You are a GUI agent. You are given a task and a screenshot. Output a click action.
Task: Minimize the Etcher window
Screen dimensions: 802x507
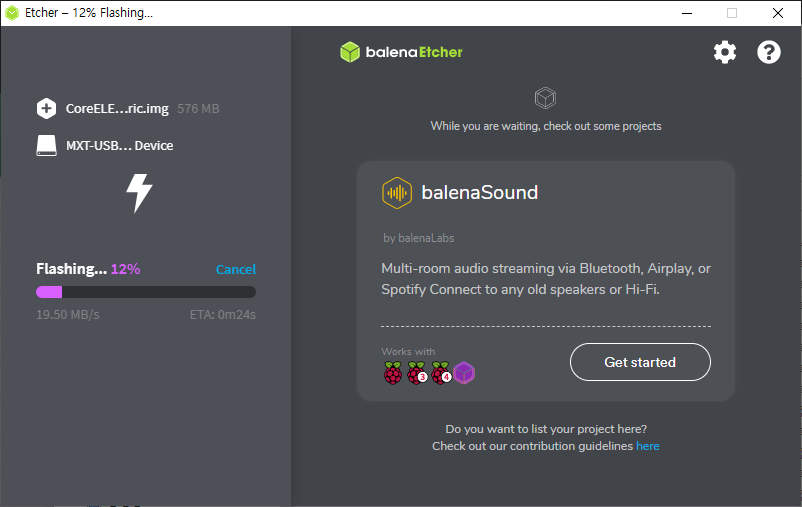[x=687, y=13]
